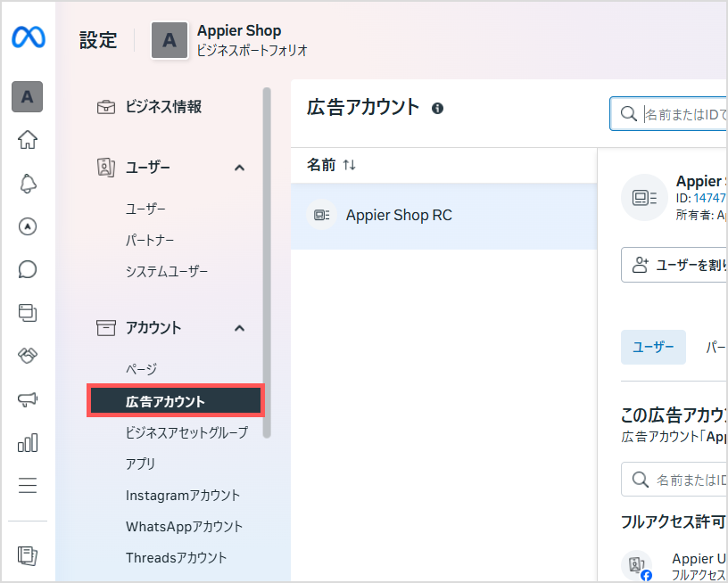Image resolution: width=728 pixels, height=583 pixels.
Task: Click ユーザー section header label
Action: pyautogui.click(x=147, y=168)
